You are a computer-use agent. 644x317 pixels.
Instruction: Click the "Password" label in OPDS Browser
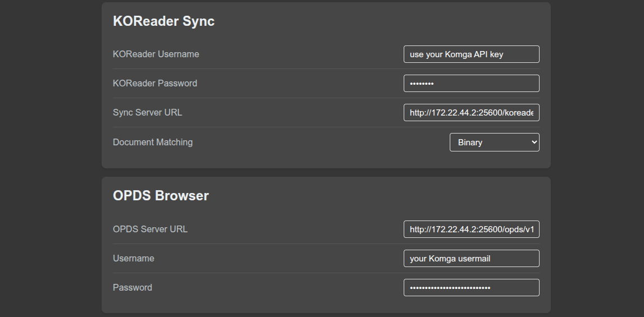pyautogui.click(x=133, y=288)
